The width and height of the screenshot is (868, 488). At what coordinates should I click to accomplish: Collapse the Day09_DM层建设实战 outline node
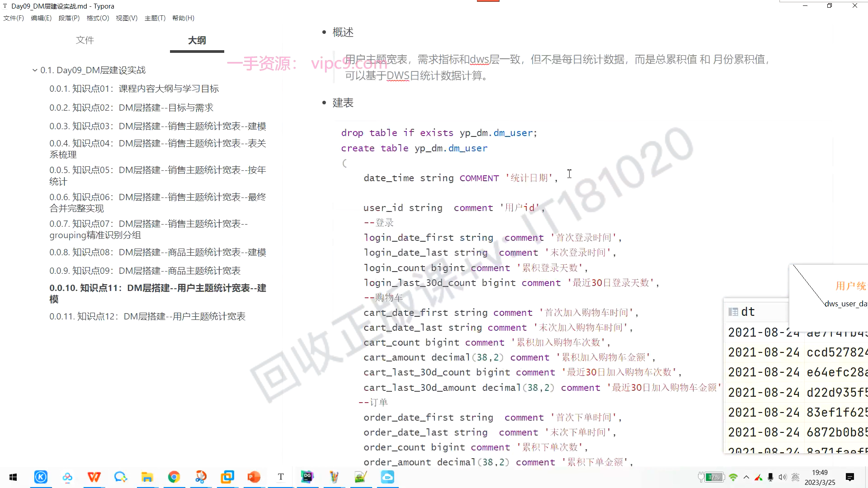click(x=35, y=70)
